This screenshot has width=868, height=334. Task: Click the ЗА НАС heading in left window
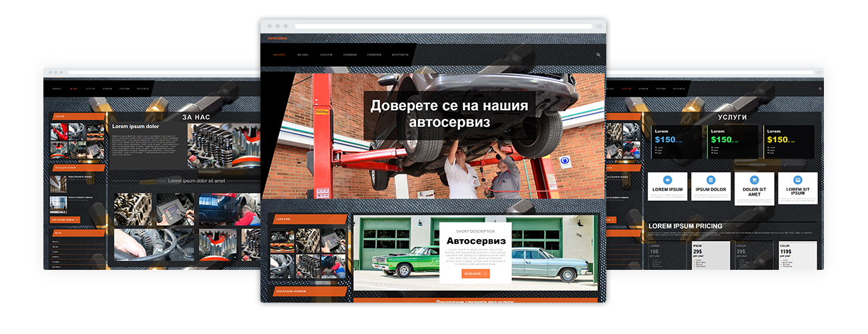pyautogui.click(x=197, y=118)
